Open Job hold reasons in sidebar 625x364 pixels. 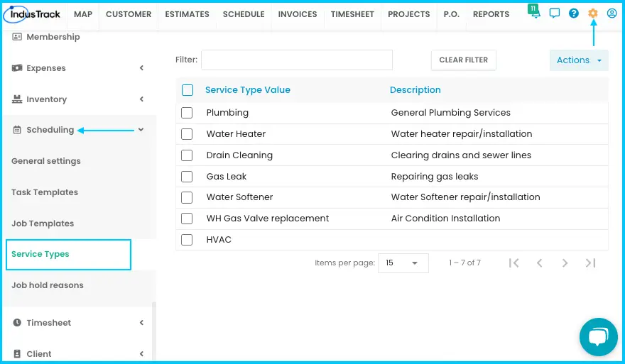click(48, 285)
